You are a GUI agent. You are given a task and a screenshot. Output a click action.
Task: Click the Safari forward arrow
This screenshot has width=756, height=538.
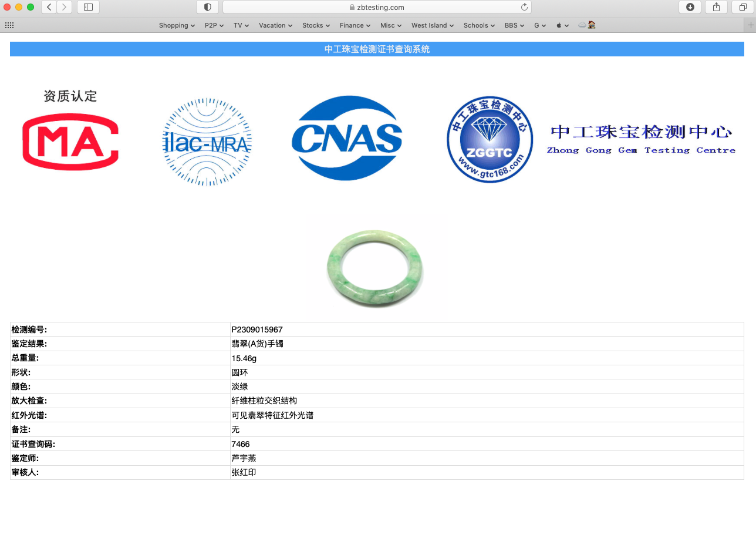pos(64,7)
